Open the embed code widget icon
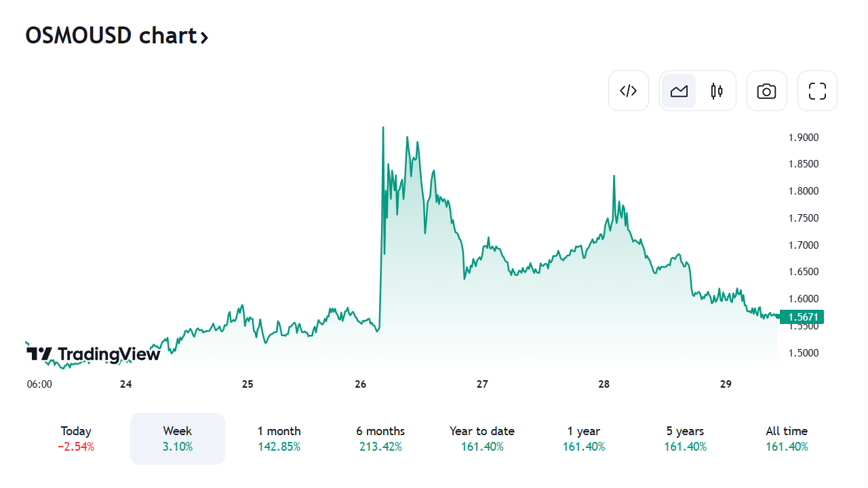This screenshot has width=868, height=488. click(x=629, y=91)
